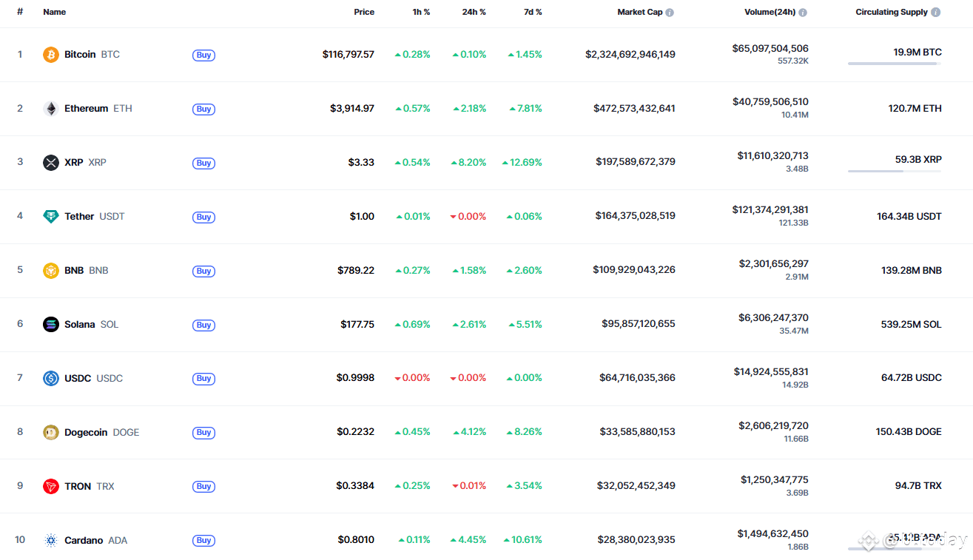Open the Volume(24h) info icon
The height and width of the screenshot is (560, 973).
803,13
